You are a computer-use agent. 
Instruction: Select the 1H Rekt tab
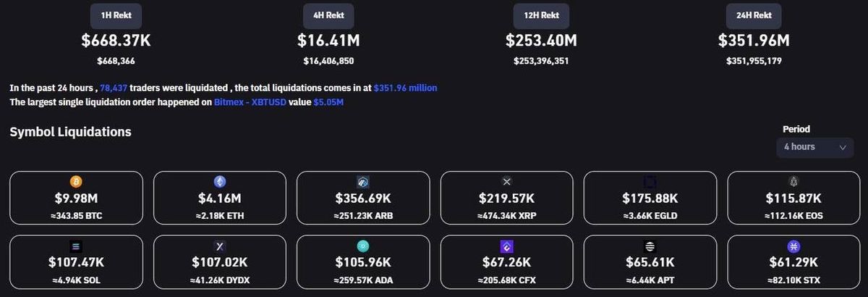click(x=116, y=15)
